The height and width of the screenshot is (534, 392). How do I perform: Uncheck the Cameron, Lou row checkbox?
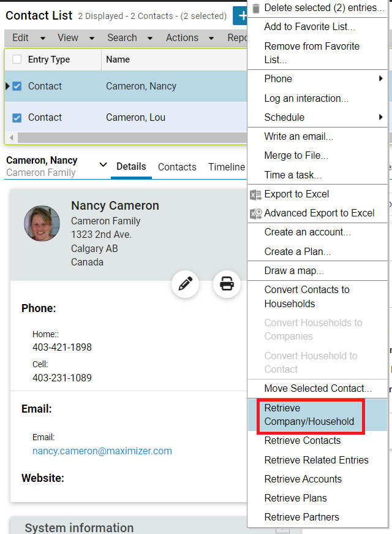[x=17, y=118]
